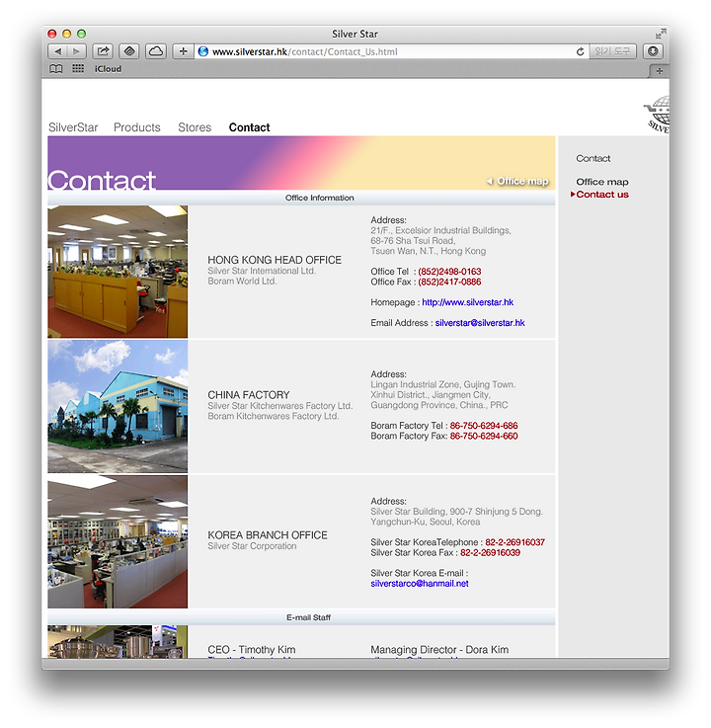Screen dimensions: 711x728
Task: Open Office map in the sidebar
Action: tap(602, 182)
